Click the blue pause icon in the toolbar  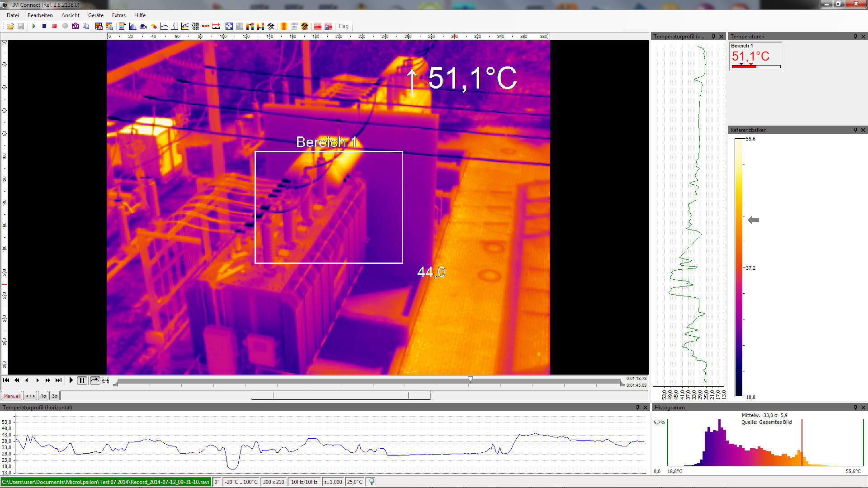click(44, 26)
